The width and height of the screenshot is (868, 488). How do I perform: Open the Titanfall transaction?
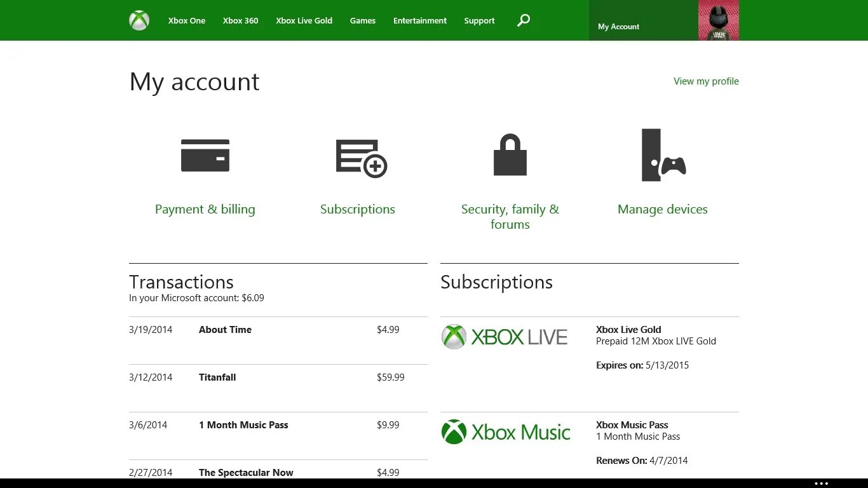point(217,377)
